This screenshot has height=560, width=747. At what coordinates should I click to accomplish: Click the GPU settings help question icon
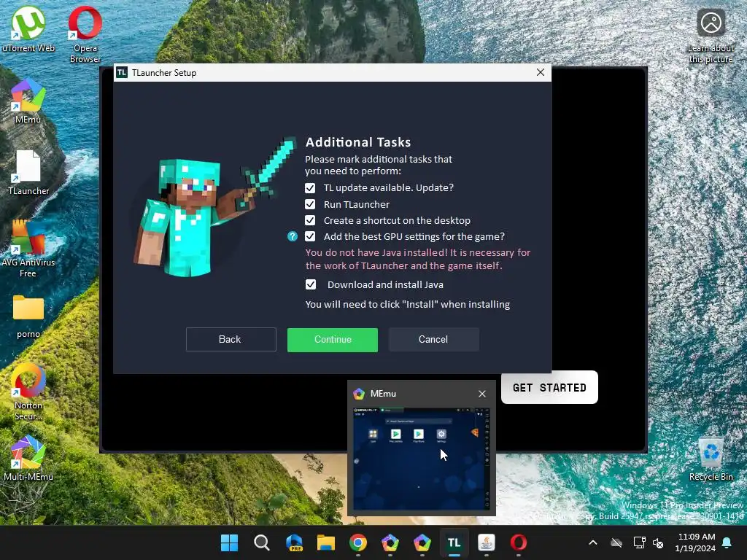click(x=293, y=236)
